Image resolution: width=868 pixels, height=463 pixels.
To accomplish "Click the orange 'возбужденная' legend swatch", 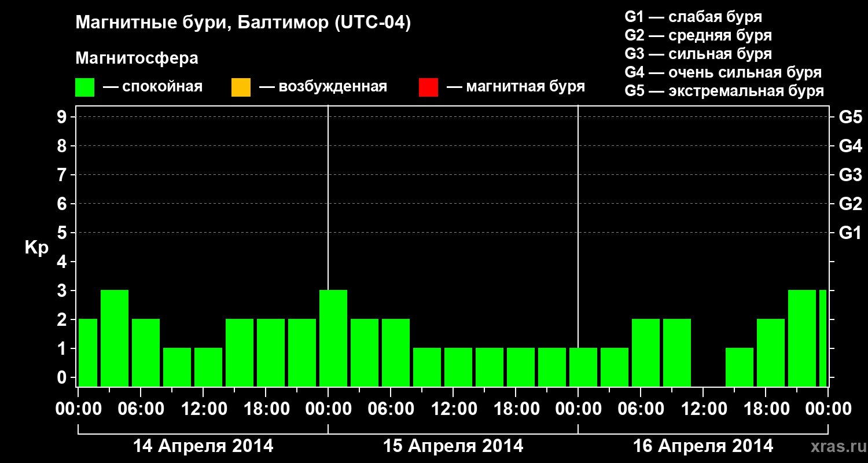I will (241, 87).
